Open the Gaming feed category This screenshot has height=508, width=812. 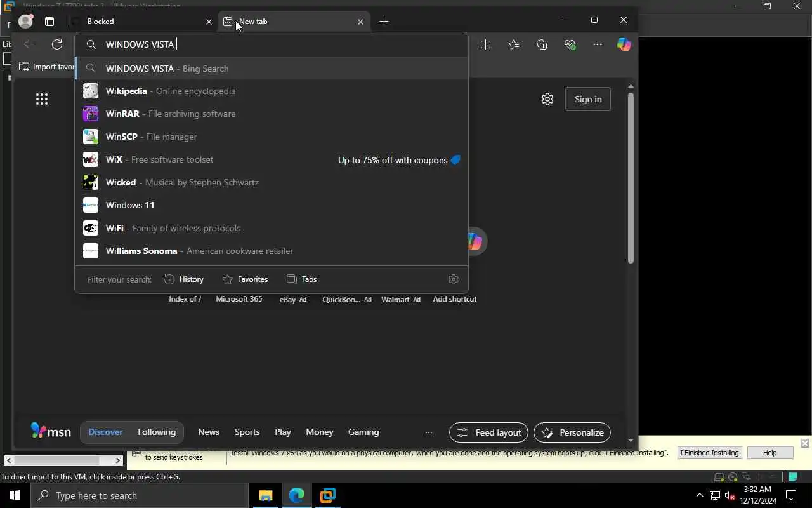(x=363, y=432)
